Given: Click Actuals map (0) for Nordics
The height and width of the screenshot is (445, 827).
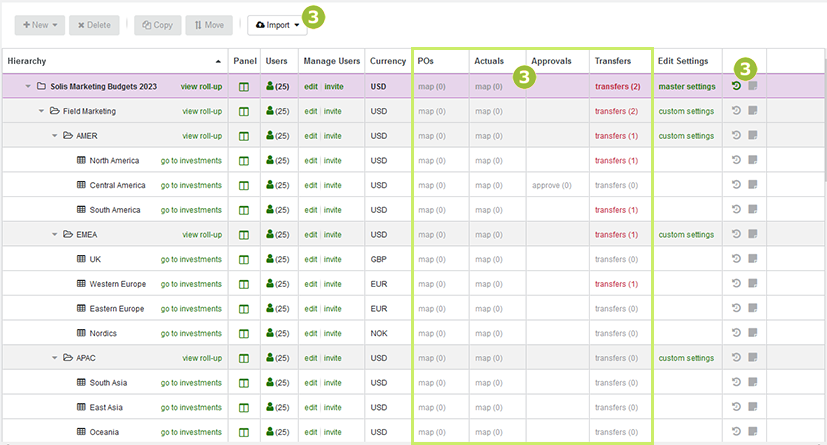Looking at the screenshot, I should pyautogui.click(x=489, y=333).
